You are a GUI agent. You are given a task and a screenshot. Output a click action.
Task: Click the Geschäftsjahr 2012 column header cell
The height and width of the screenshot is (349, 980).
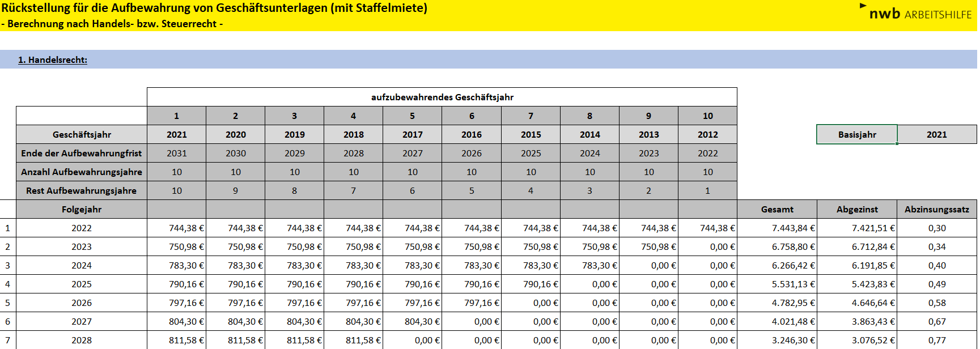[x=707, y=134]
